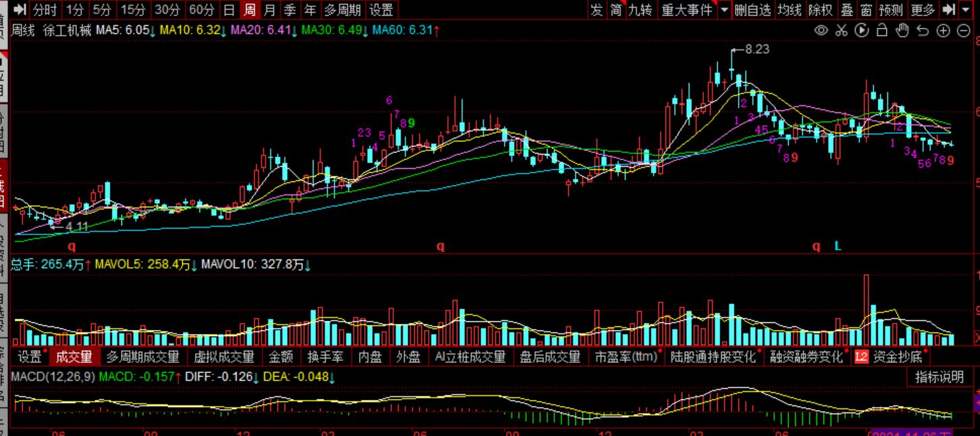The width and height of the screenshot is (980, 436).
Task: Click the 叠 overlay button
Action: [x=846, y=9]
